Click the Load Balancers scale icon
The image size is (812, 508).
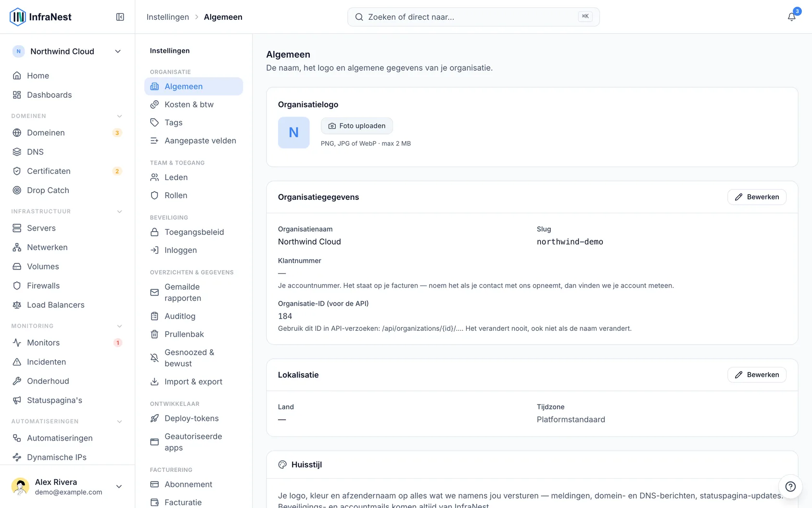17,305
